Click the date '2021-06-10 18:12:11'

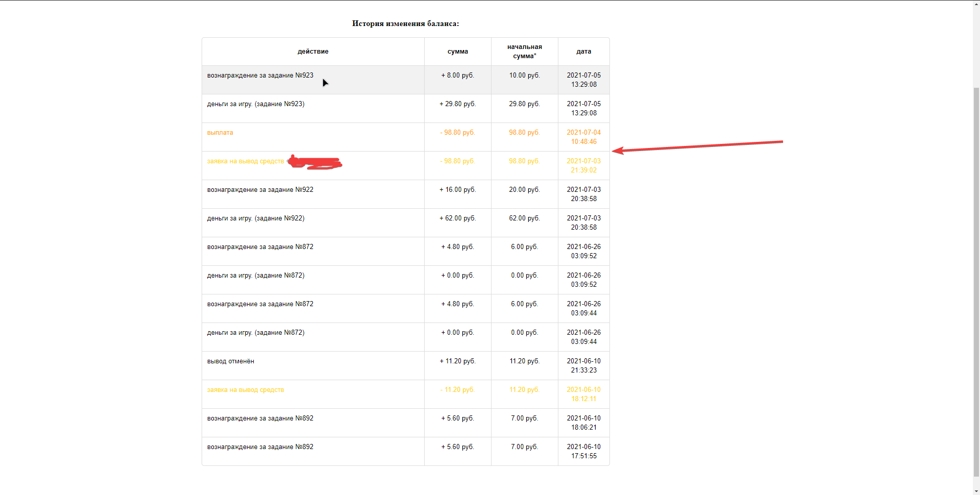584,394
